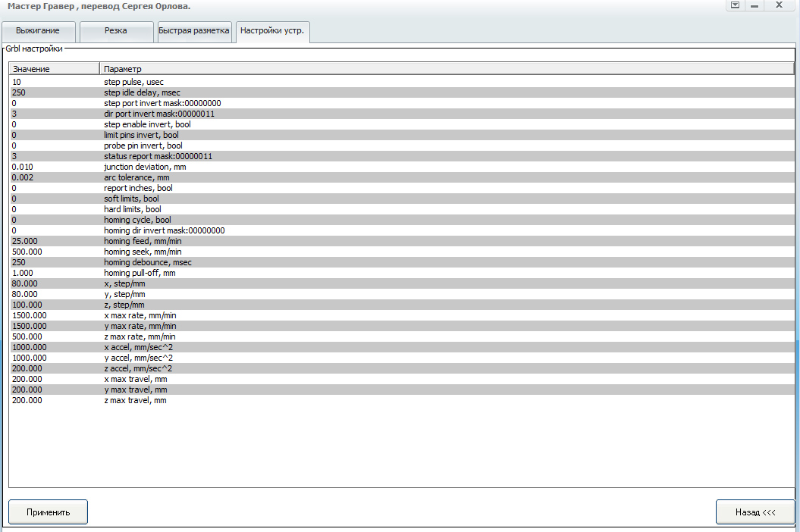Select z max travel, mm row

point(402,400)
